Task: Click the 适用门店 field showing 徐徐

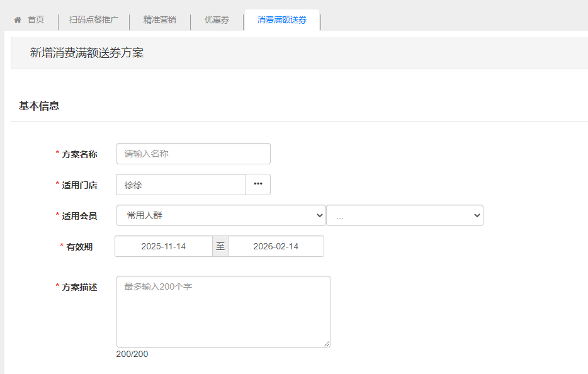Action: pyautogui.click(x=181, y=184)
